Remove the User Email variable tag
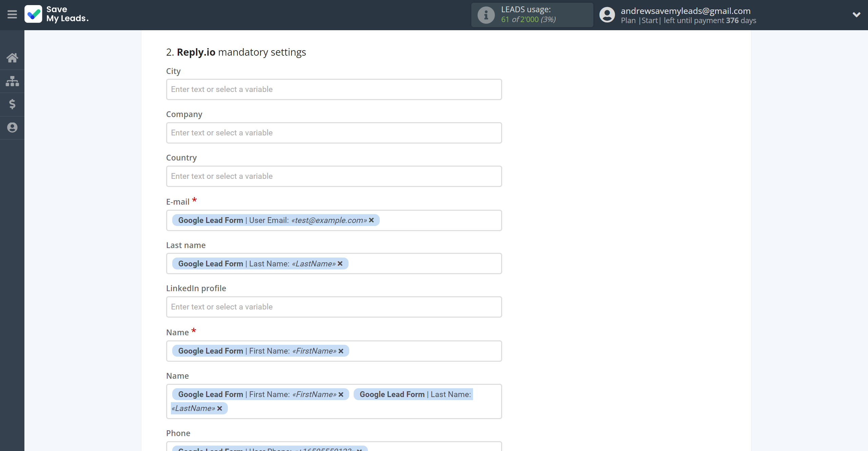The height and width of the screenshot is (451, 868). (371, 220)
